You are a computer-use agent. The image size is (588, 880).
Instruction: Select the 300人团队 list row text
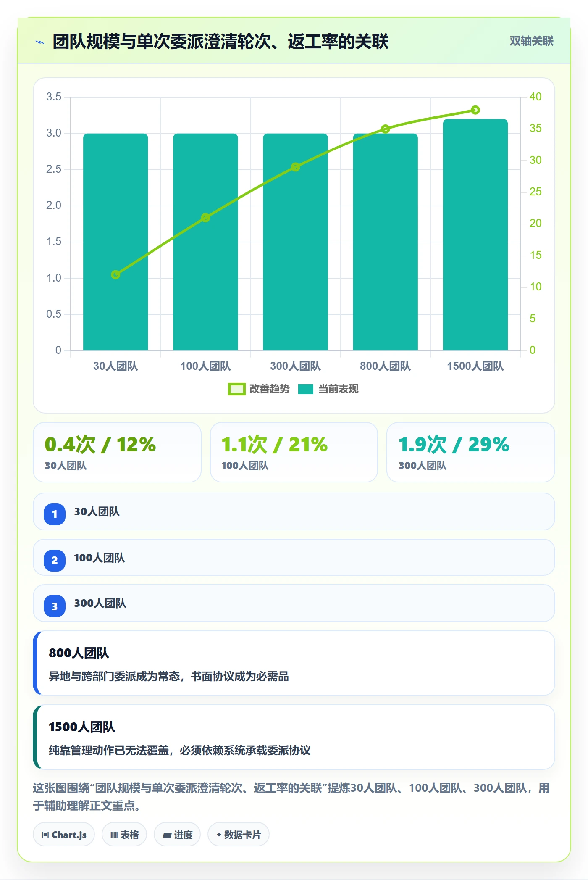coord(100,603)
